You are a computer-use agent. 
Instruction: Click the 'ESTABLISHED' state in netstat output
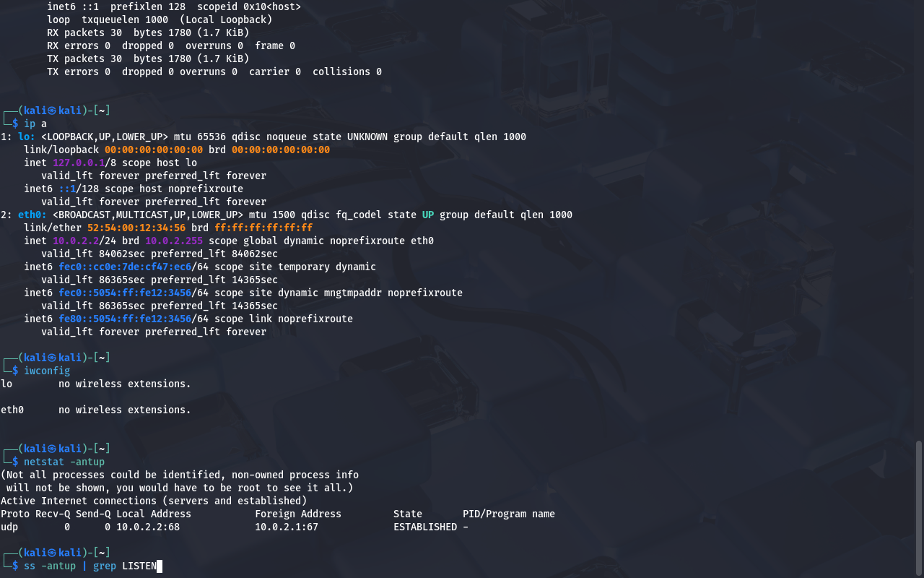pos(425,527)
